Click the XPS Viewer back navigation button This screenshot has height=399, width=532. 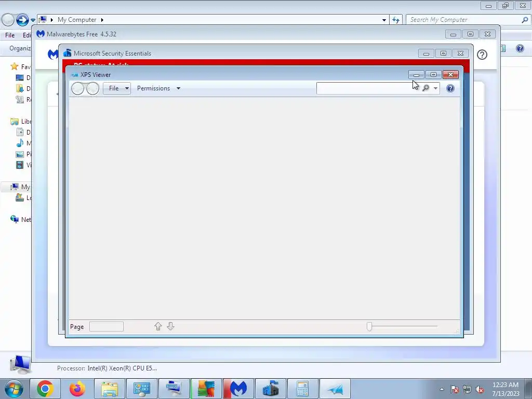[x=78, y=88]
